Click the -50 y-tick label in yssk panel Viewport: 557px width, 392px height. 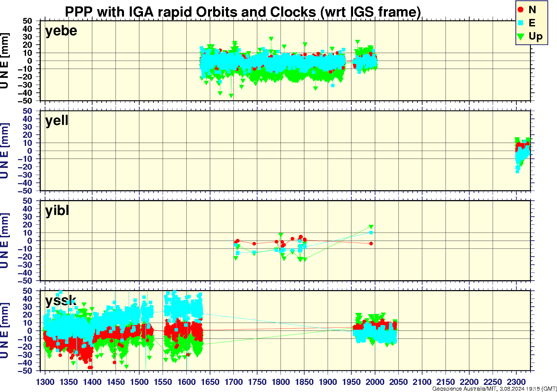coord(25,371)
